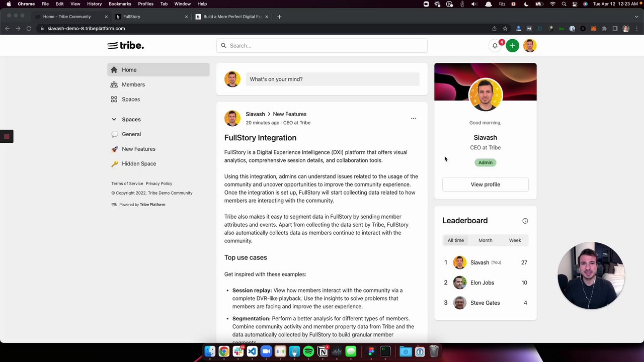The width and height of the screenshot is (644, 362).
Task: Open the post three-dots options menu
Action: point(414,118)
